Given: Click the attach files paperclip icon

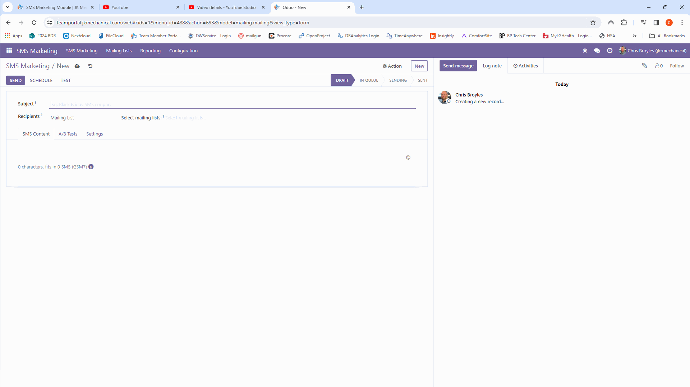Looking at the screenshot, I should click(644, 66).
